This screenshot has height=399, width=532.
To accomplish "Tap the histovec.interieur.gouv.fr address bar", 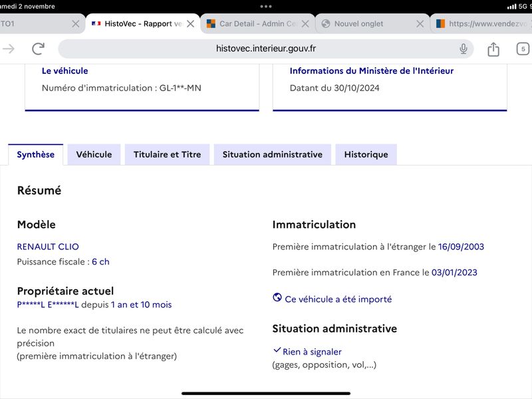I will (265, 49).
